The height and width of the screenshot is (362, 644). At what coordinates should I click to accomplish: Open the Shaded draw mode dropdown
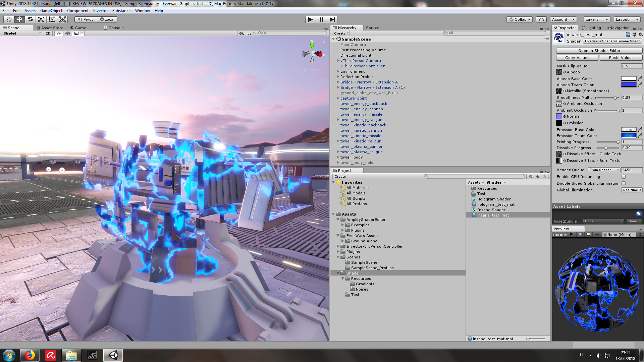click(20, 33)
